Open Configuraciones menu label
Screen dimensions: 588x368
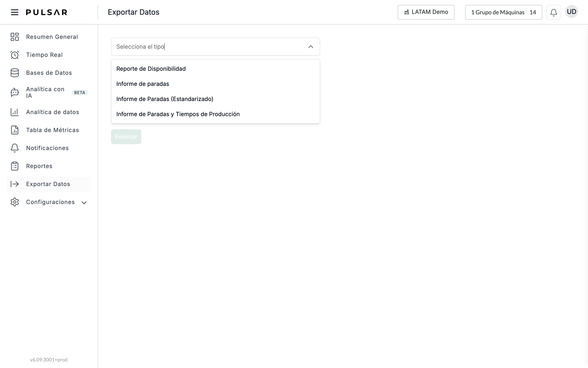[50, 202]
